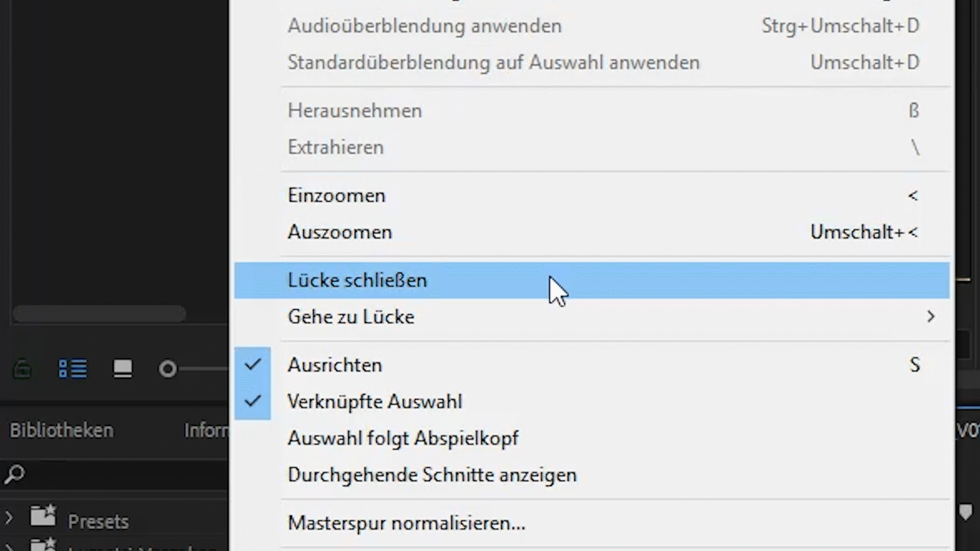Click Durchgehende Schnitte anzeigen
The image size is (980, 551).
(432, 475)
